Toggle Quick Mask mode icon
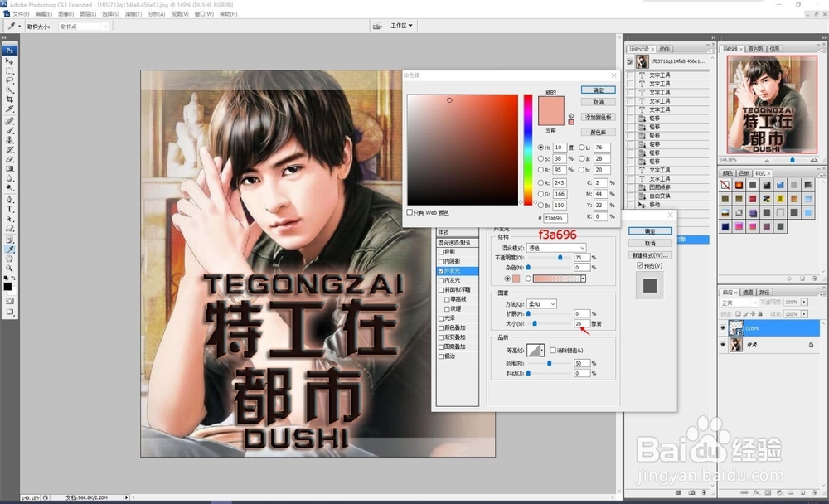This screenshot has width=829, height=504. 9,301
